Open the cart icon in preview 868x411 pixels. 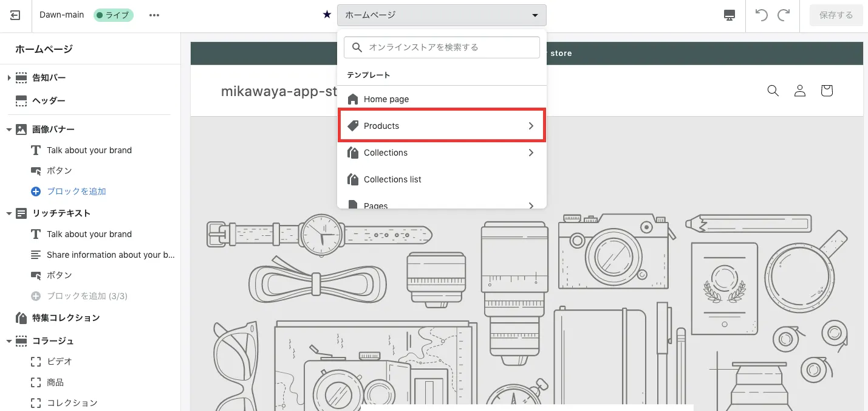click(826, 91)
